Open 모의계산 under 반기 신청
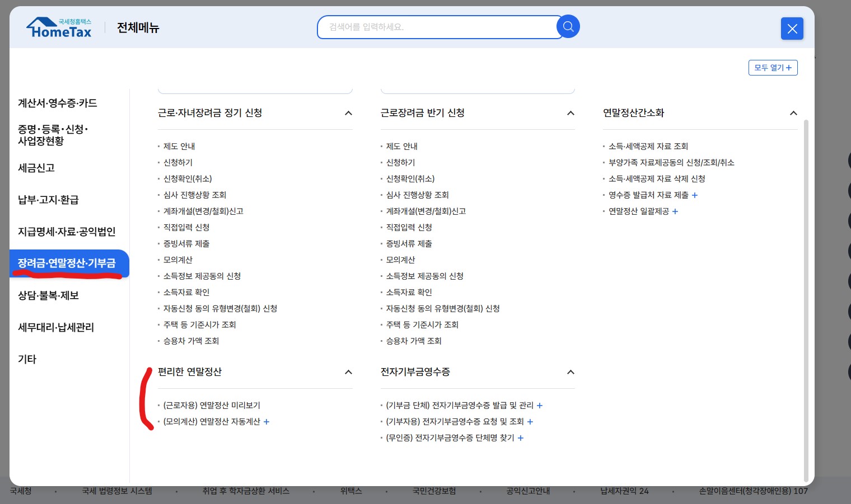 (401, 260)
